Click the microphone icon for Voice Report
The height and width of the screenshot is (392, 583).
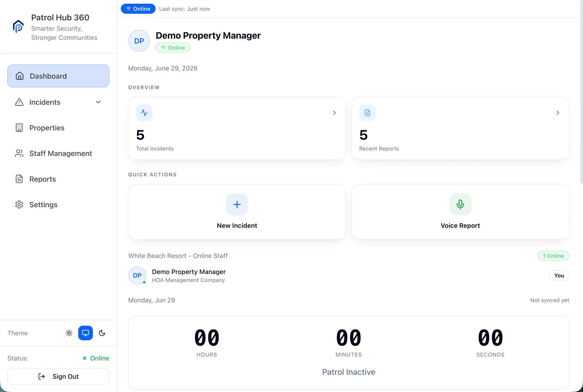click(460, 204)
